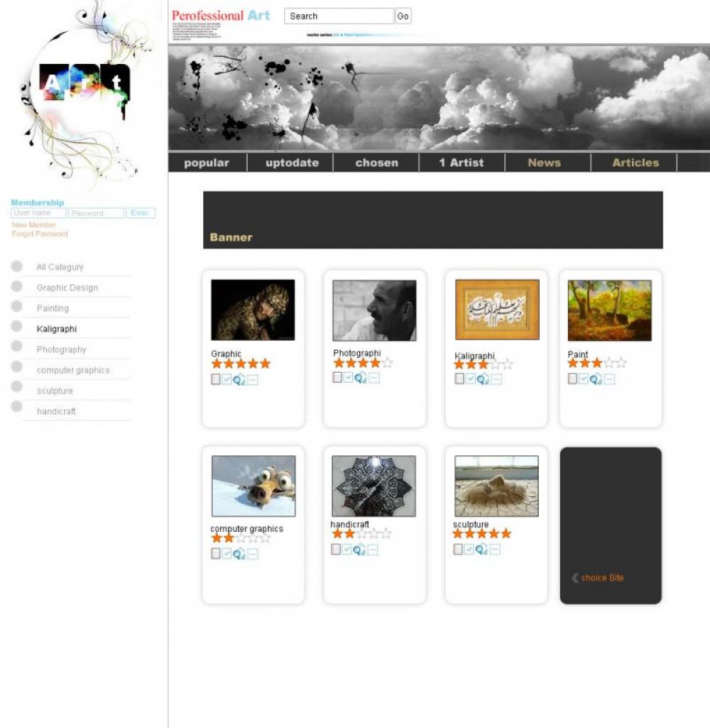Select the gray bullet beside Painting

click(x=17, y=307)
